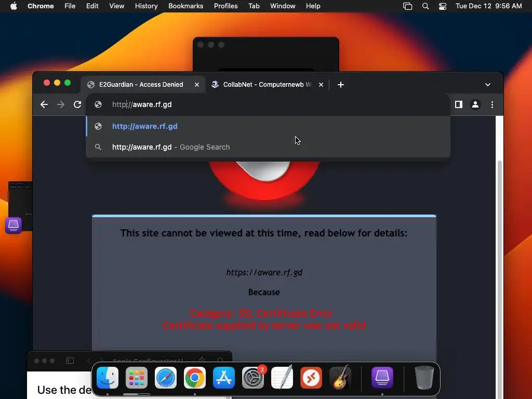This screenshot has width=532, height=399.
Task: Open the Chrome profile avatar
Action: pos(475,104)
